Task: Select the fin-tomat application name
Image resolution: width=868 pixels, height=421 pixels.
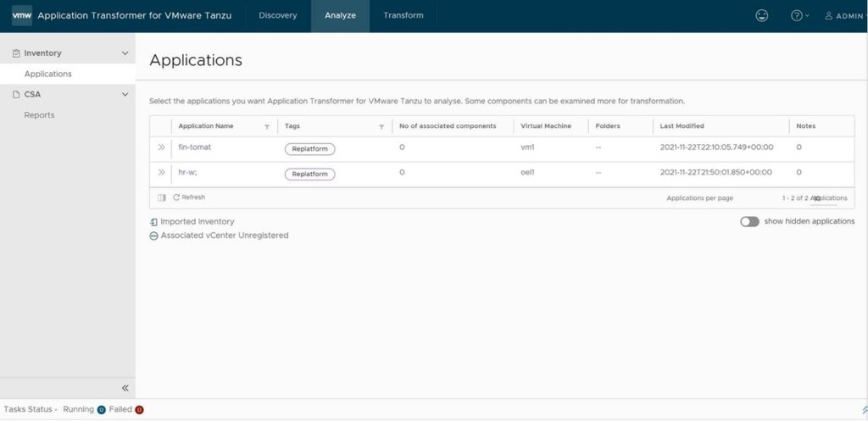Action: (x=195, y=147)
